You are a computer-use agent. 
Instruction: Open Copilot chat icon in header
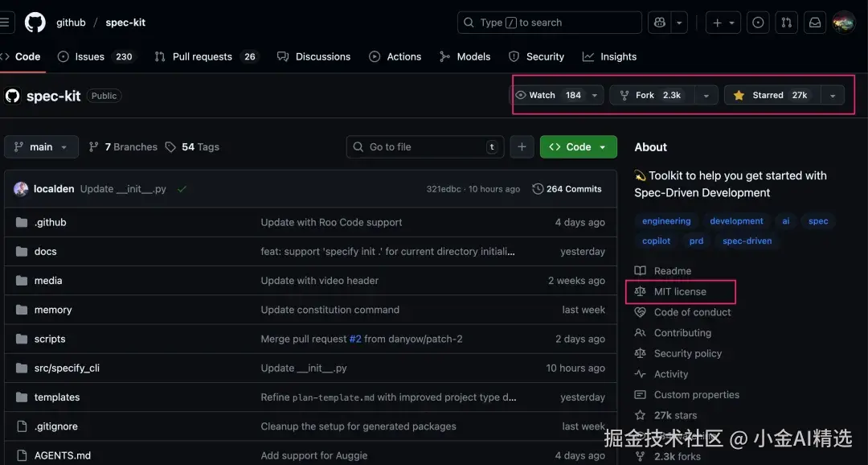click(659, 23)
